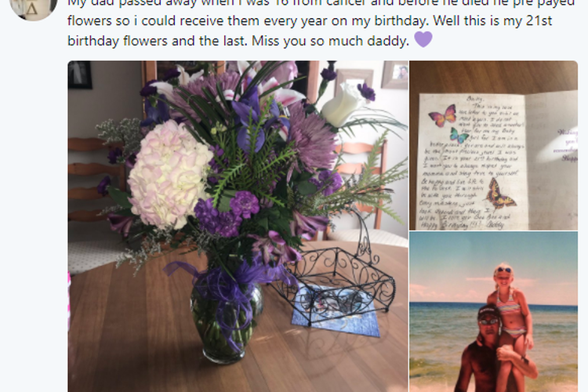Click the wire basket on the table
Image resolution: width=588 pixels, height=392 pixels.
click(x=334, y=276)
